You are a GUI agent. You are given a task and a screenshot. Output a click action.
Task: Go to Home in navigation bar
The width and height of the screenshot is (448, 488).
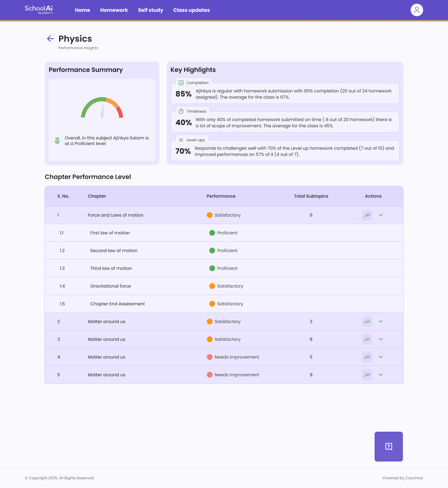(82, 10)
